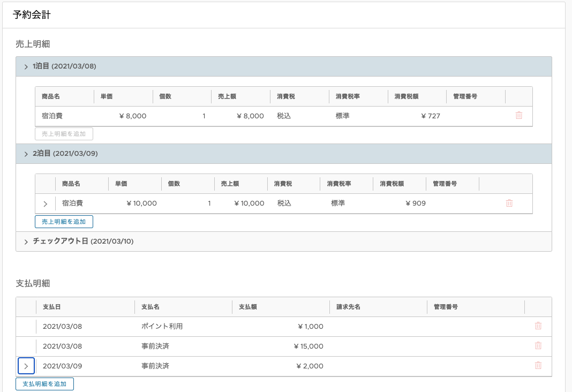Screen dimensions: 572x392
Task: Click the 請求先名 column header
Action: point(348,307)
